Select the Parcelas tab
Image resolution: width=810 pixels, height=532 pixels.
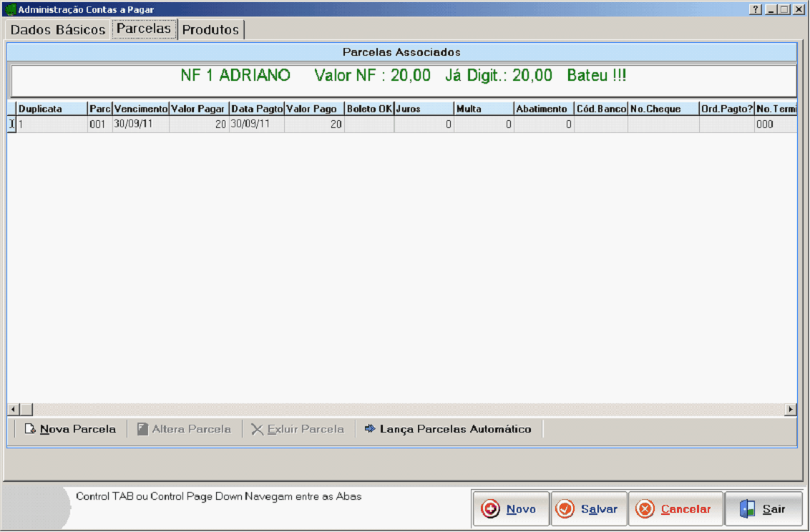144,29
